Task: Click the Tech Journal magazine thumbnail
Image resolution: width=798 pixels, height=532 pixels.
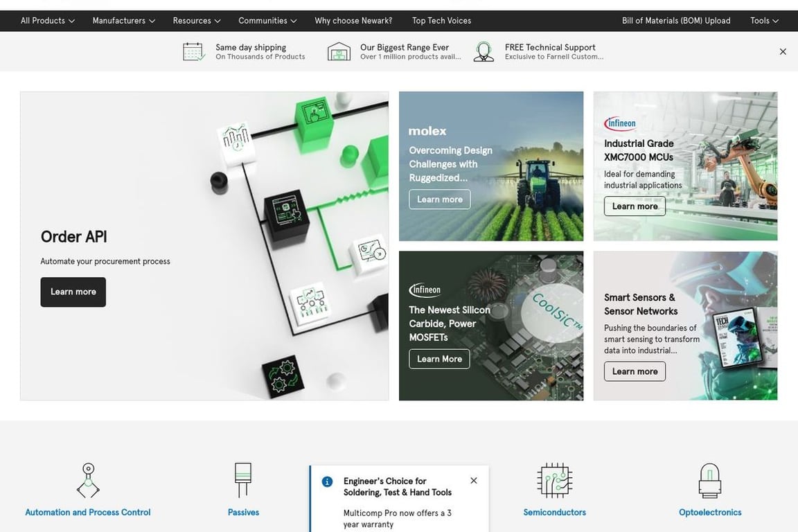Action: click(739, 337)
